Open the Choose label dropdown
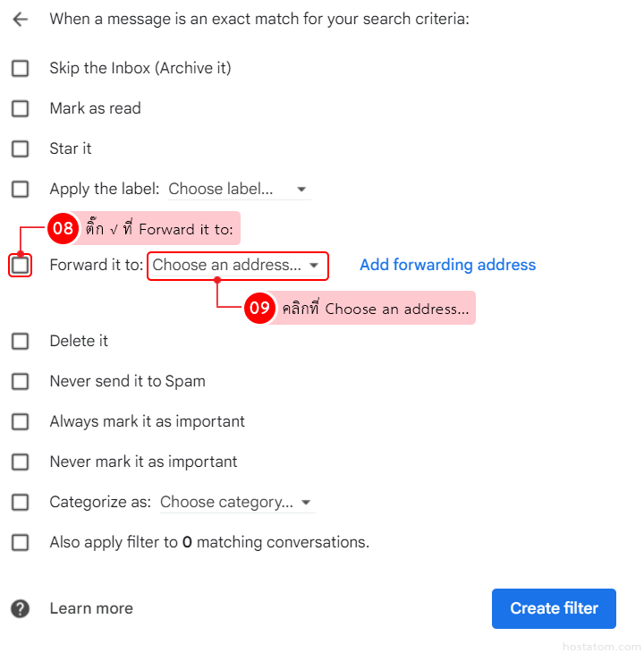This screenshot has height=653, width=644. click(238, 189)
